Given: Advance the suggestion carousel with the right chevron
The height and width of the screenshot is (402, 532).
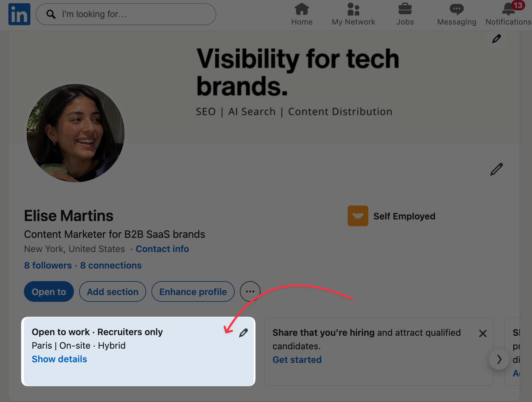Looking at the screenshot, I should 499,359.
